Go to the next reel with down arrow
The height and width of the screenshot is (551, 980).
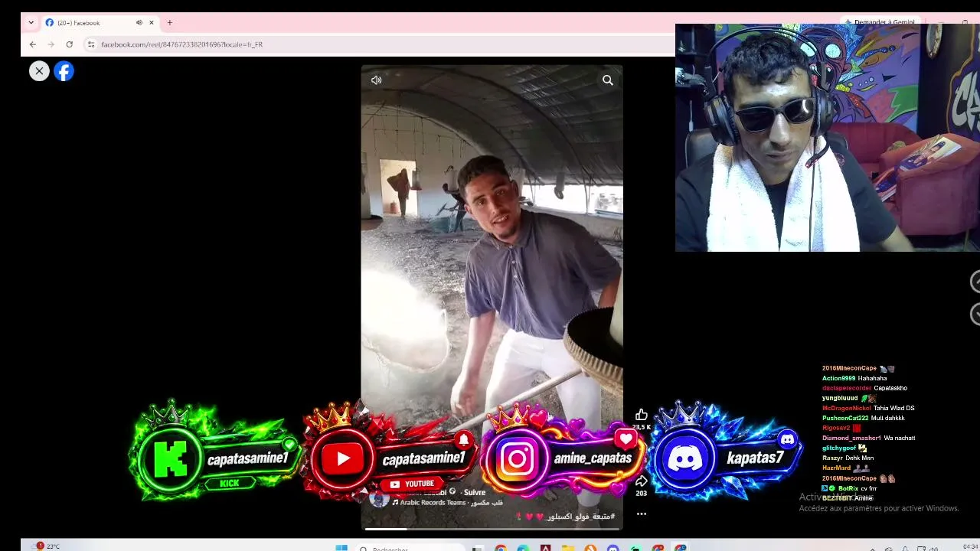[x=975, y=314]
